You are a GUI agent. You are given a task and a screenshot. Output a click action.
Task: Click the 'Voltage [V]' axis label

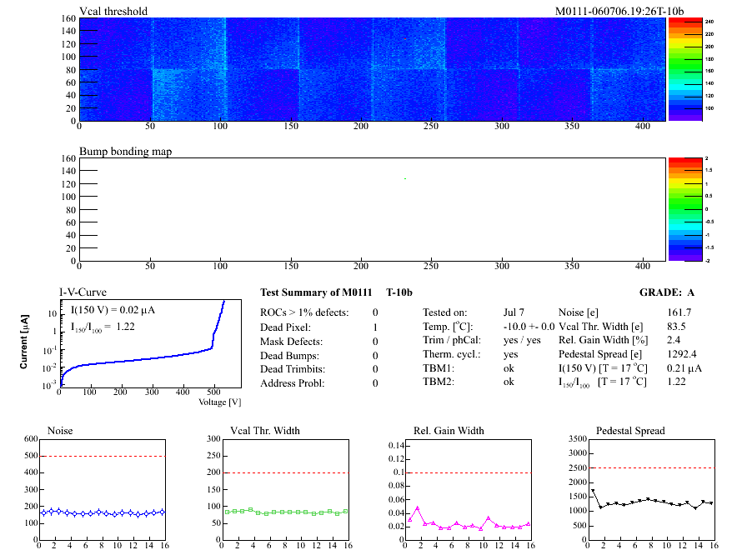[219, 402]
